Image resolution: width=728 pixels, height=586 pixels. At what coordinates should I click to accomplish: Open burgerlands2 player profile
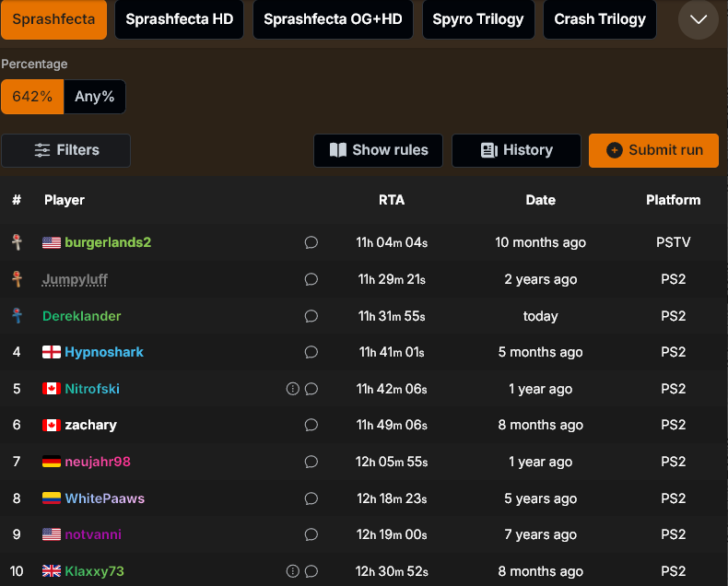click(x=108, y=242)
